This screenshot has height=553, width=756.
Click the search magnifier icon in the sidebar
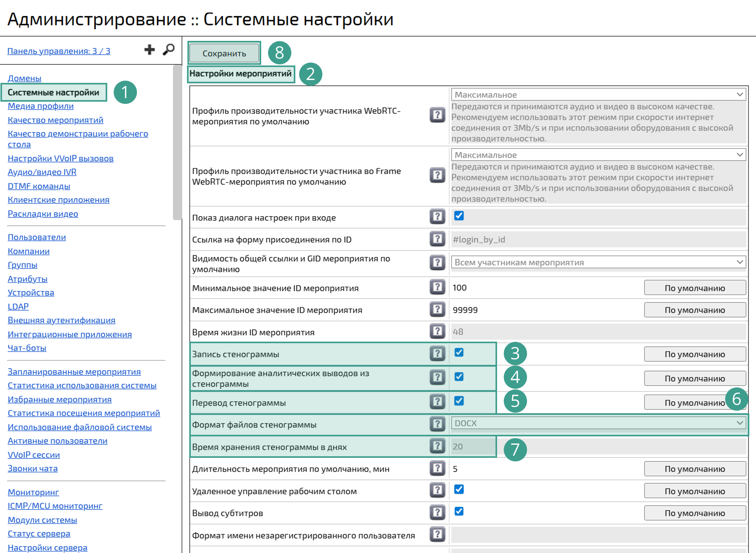pyautogui.click(x=169, y=49)
